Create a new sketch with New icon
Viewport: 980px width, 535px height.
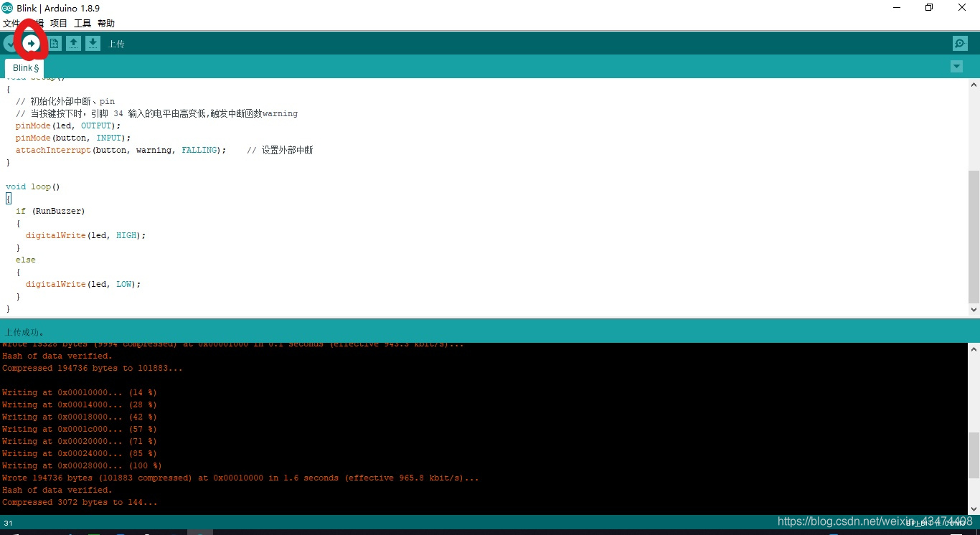[x=55, y=44]
